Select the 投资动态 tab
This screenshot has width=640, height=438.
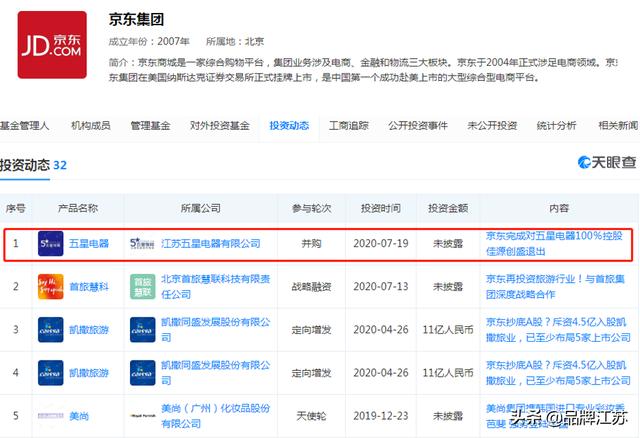click(x=289, y=126)
